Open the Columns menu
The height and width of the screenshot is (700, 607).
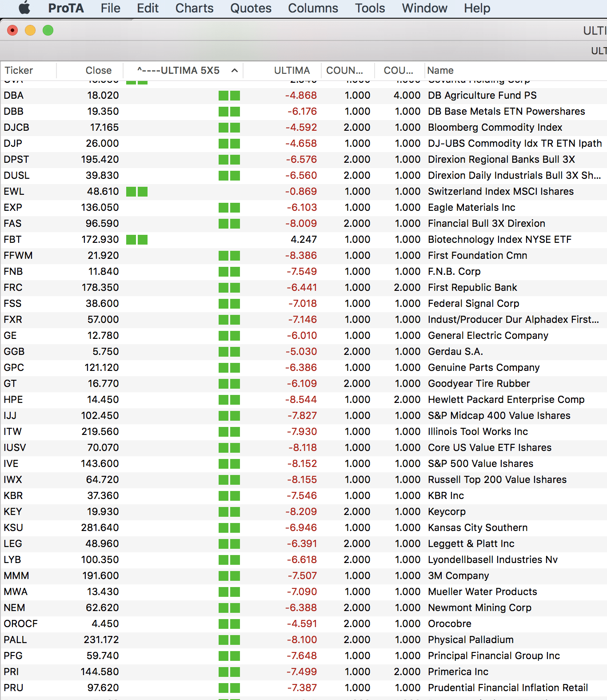click(313, 8)
